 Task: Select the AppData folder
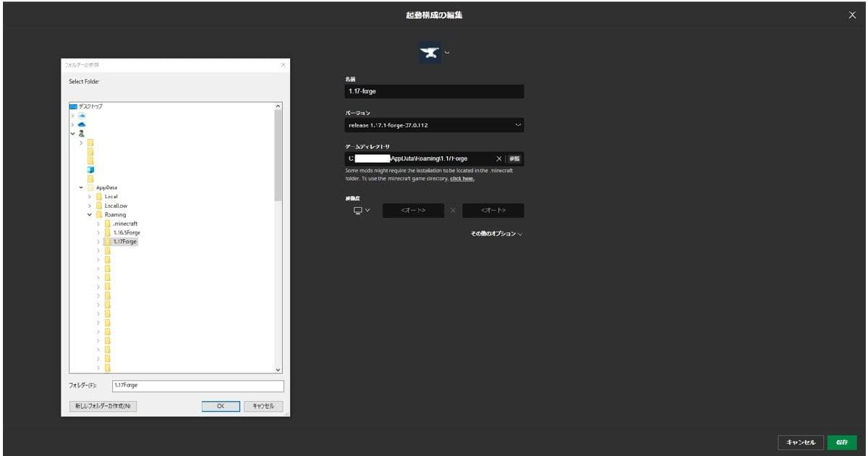106,187
